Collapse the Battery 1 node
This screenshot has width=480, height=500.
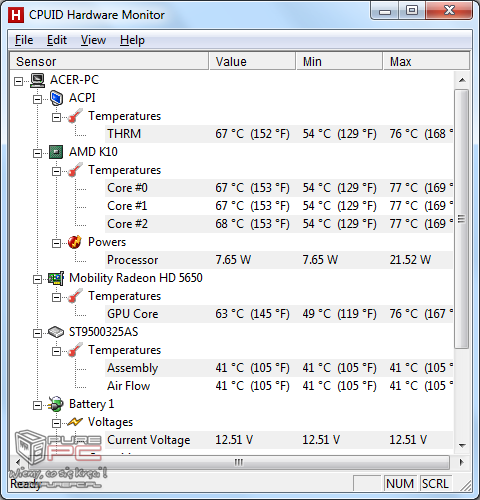tap(37, 405)
